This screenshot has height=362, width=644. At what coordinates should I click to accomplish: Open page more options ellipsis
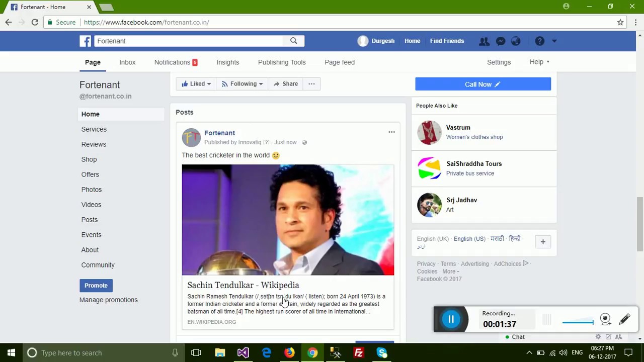[x=311, y=84]
